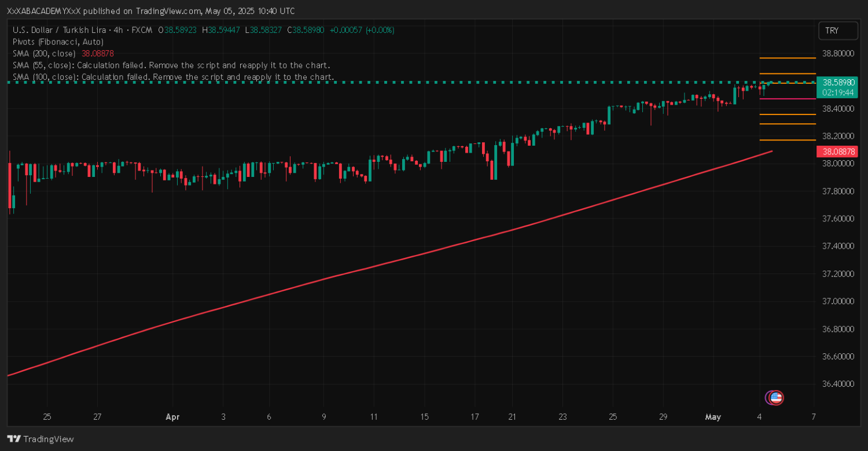Select the SMA (55, close) error message
Viewport: 868px width, 451px height.
pyautogui.click(x=171, y=65)
